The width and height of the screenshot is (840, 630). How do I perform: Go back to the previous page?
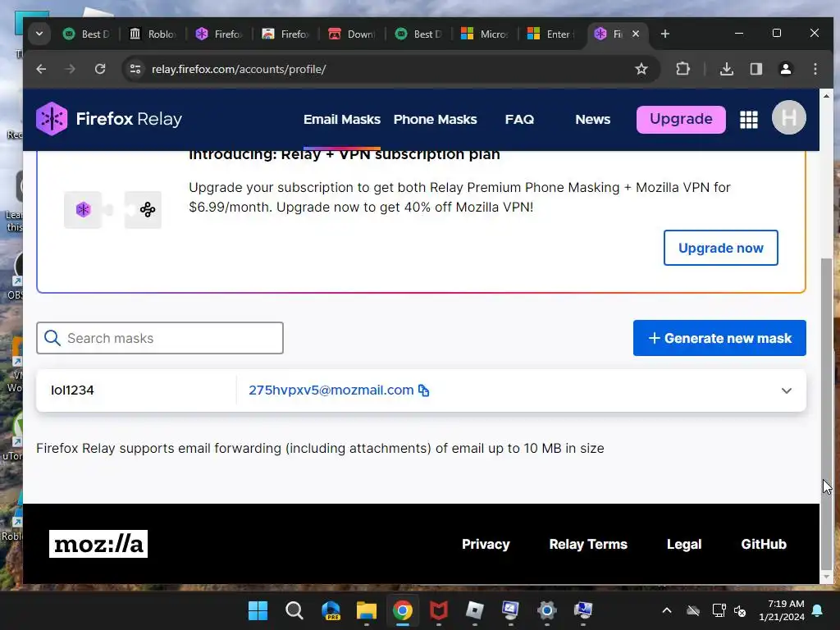(x=41, y=69)
